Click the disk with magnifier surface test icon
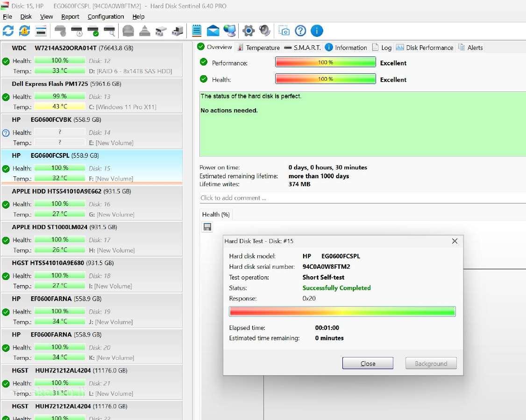Screen dimensions: 526x420 [110, 31]
